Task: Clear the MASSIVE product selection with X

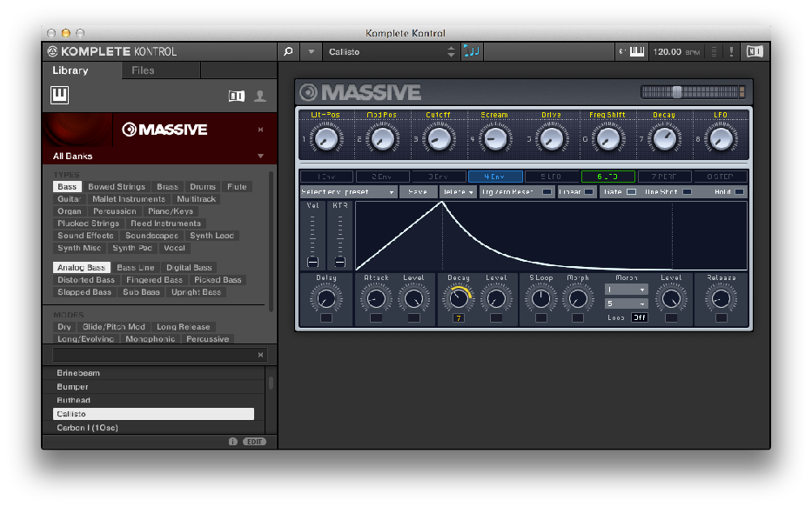Action: 260,130
